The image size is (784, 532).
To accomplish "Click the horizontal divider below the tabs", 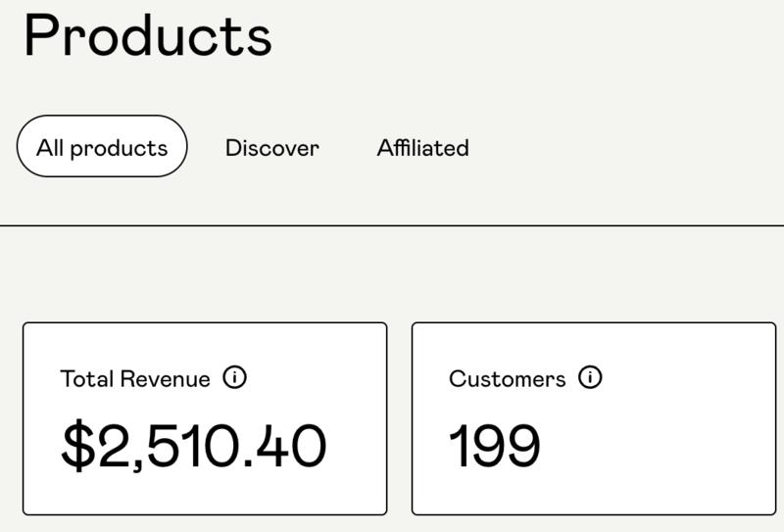I will tap(392, 226).
